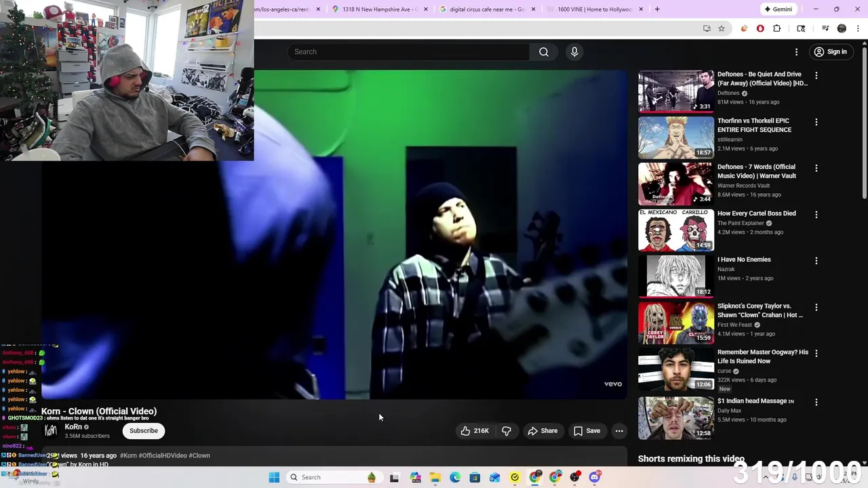
Task: Activate voice search microphone icon
Action: click(x=574, y=52)
